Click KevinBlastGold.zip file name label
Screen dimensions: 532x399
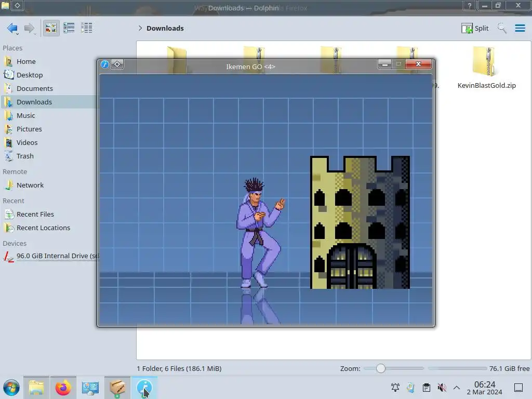tap(486, 86)
